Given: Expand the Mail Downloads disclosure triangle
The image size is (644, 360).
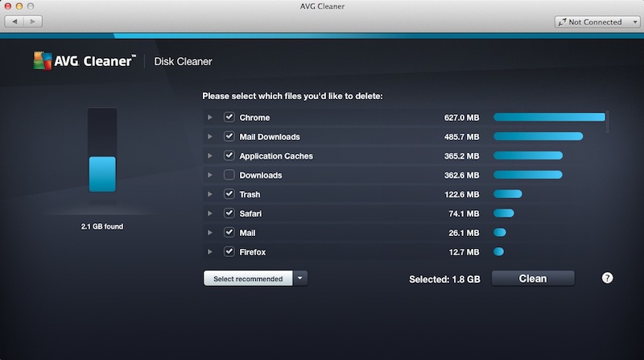Looking at the screenshot, I should pos(210,136).
